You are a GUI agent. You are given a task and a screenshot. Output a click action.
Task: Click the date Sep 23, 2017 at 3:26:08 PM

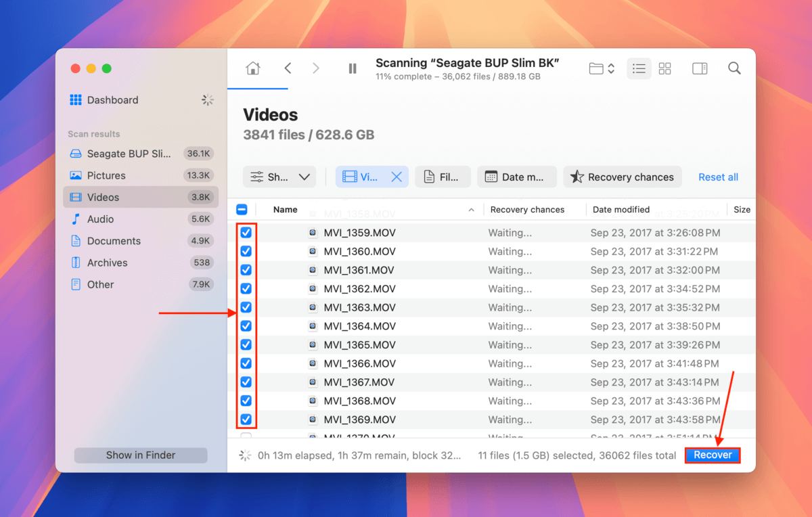click(x=655, y=233)
